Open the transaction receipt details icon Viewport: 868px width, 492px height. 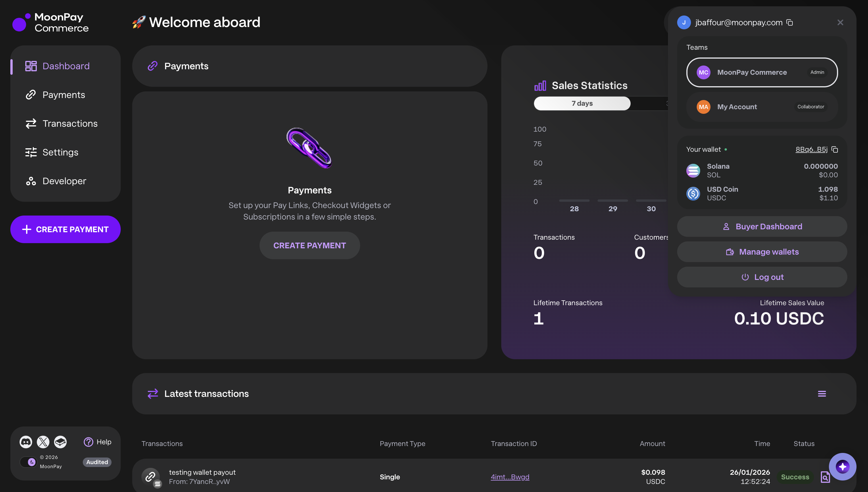tap(825, 477)
